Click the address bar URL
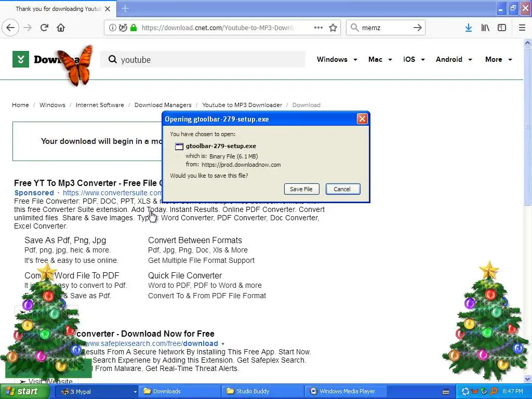 coord(218,28)
